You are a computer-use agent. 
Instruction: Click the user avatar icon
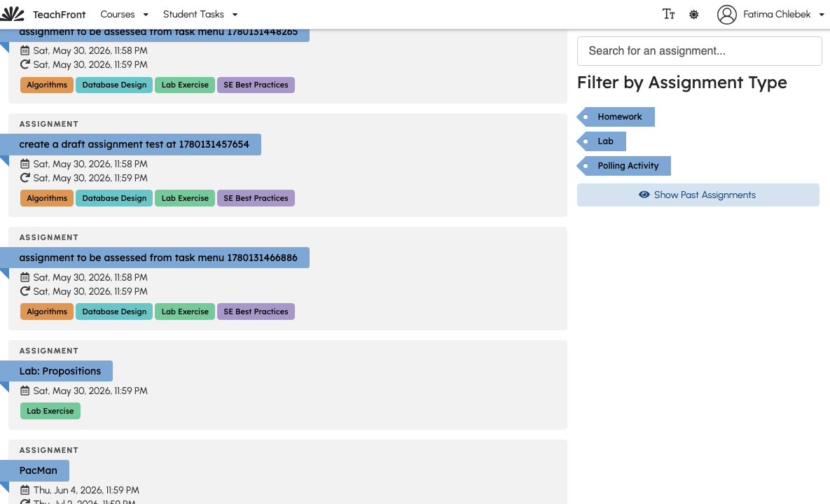click(727, 14)
